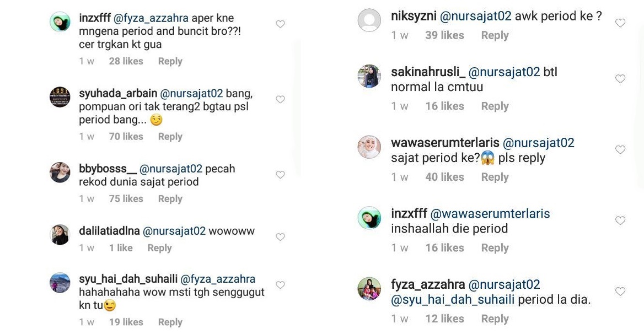Screen dimensions: 644x334
Task: Heart the wawaserumterlaris pls reply comment
Action: [620, 150]
